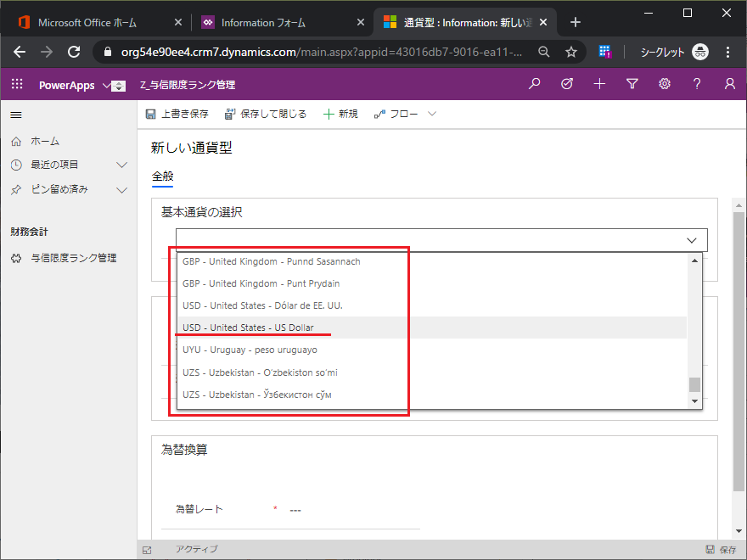The image size is (747, 560).
Task: Select UZS - O'zbekiston so'mi option
Action: click(432, 372)
